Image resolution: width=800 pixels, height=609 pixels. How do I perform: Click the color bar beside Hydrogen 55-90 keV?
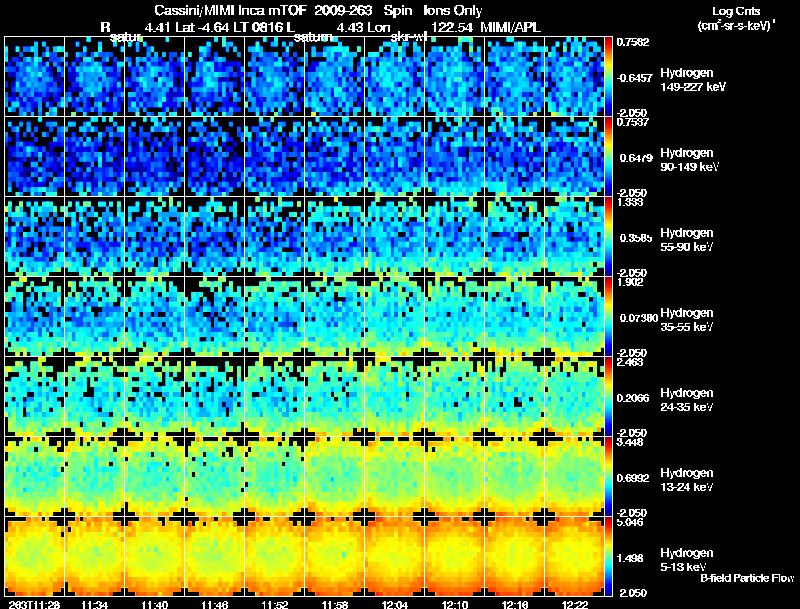[608, 237]
